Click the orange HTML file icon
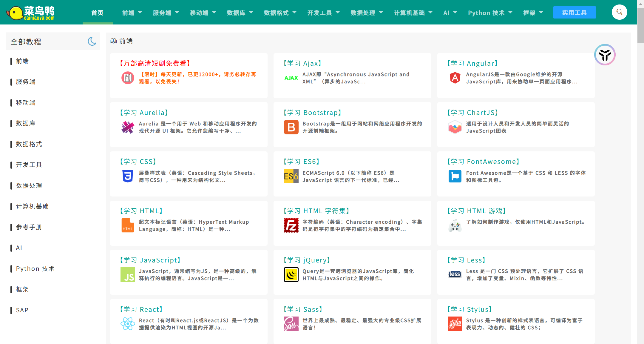 (x=128, y=225)
